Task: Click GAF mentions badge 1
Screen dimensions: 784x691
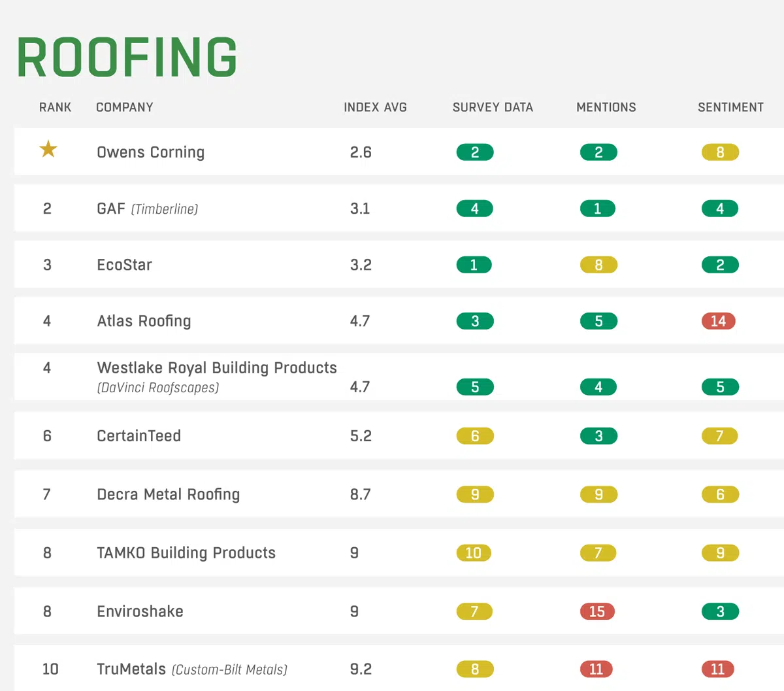Action: 597,209
